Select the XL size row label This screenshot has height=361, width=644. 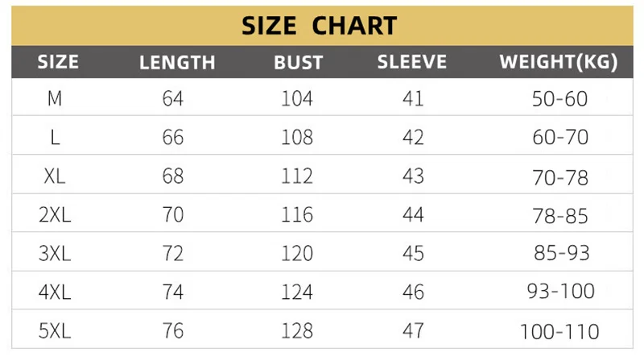(x=55, y=176)
